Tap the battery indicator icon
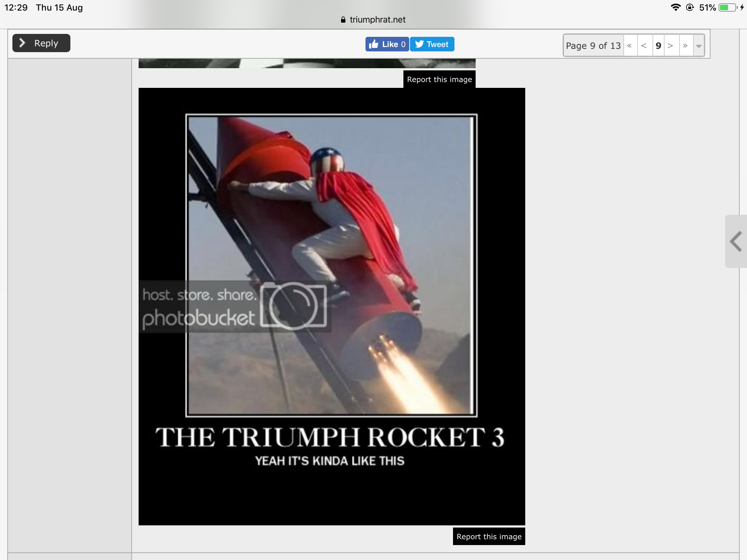 pyautogui.click(x=728, y=7)
